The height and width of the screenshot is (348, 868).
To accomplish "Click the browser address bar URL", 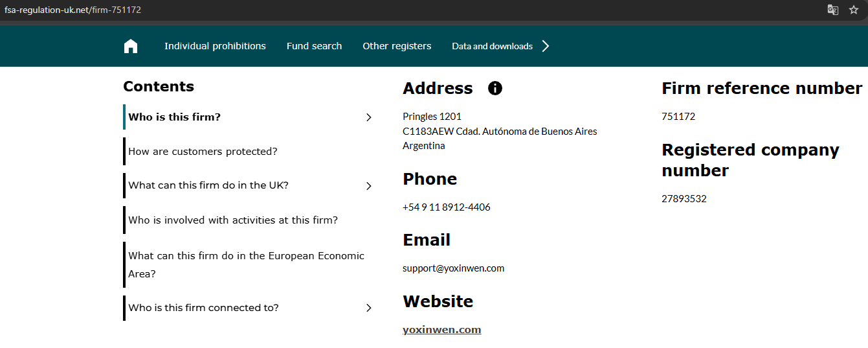I will coord(72,10).
